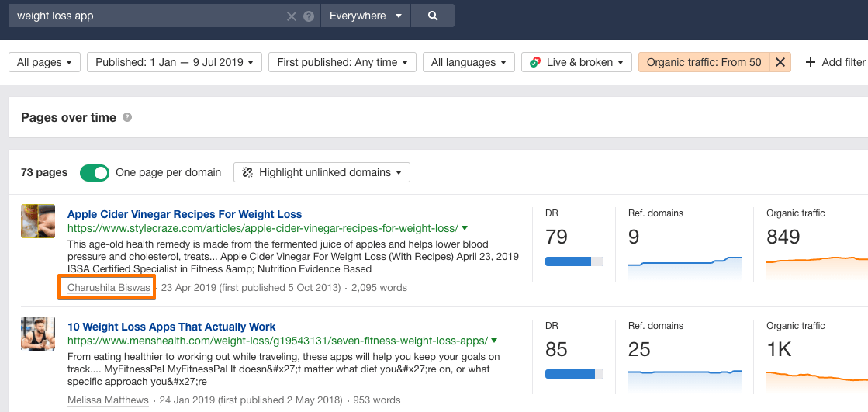Open Published date range dropdown

pyautogui.click(x=175, y=62)
